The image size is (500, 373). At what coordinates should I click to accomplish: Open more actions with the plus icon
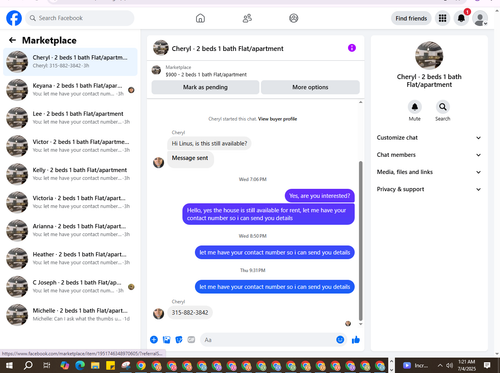click(154, 340)
